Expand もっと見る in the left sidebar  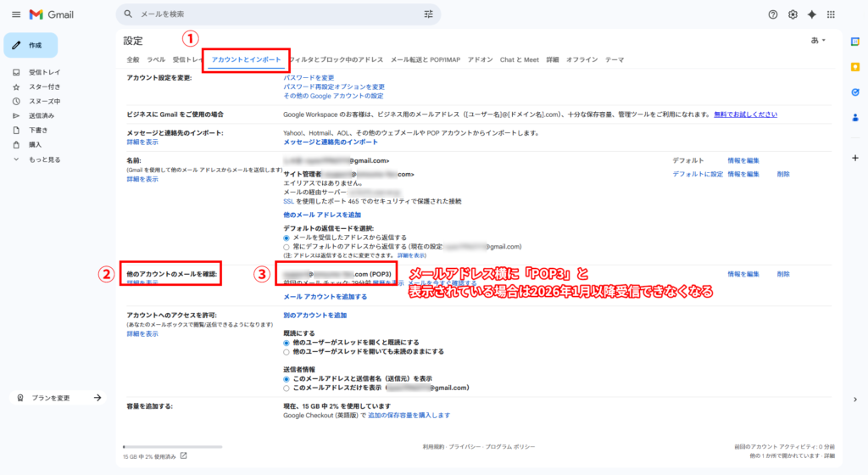43,159
